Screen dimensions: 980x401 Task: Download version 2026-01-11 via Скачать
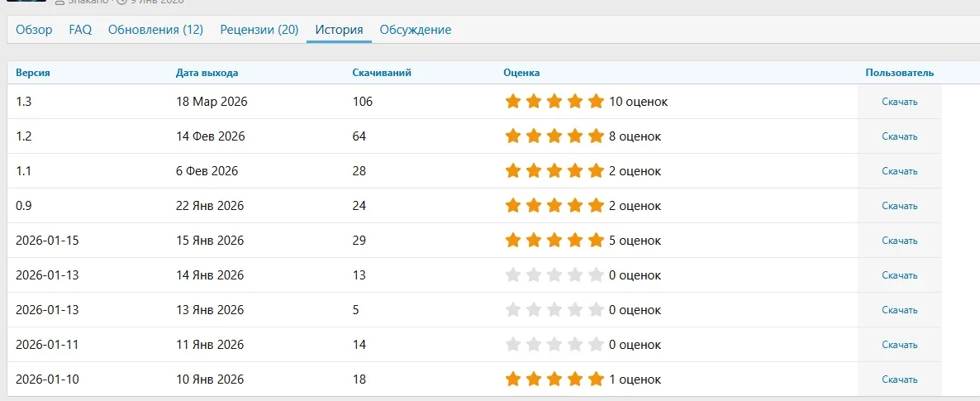899,345
